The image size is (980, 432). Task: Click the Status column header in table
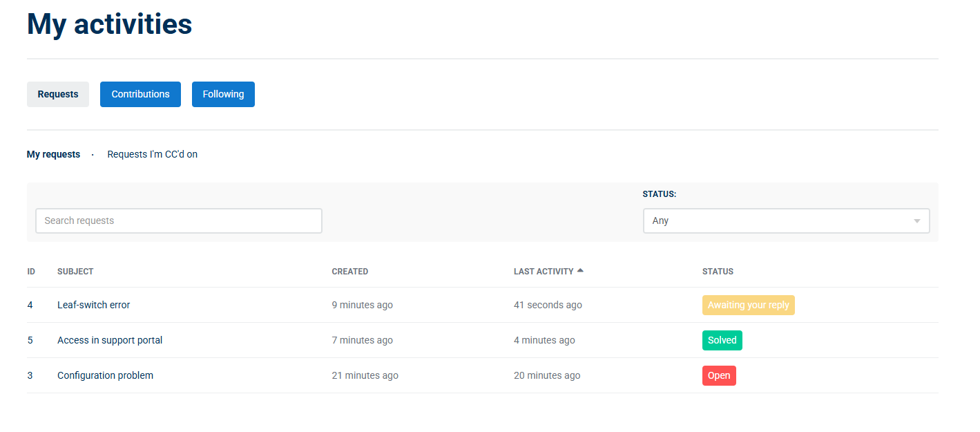718,272
